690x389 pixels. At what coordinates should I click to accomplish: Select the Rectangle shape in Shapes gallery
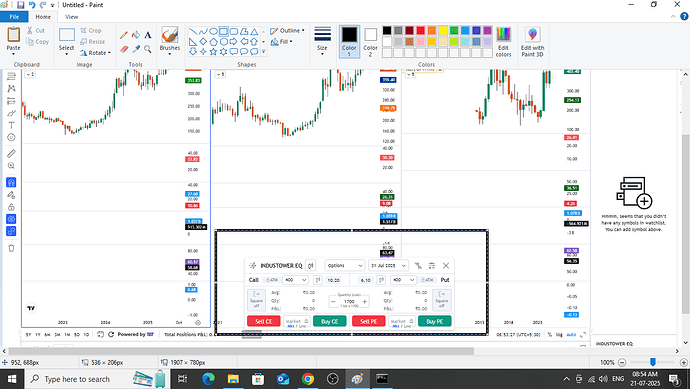pos(224,31)
